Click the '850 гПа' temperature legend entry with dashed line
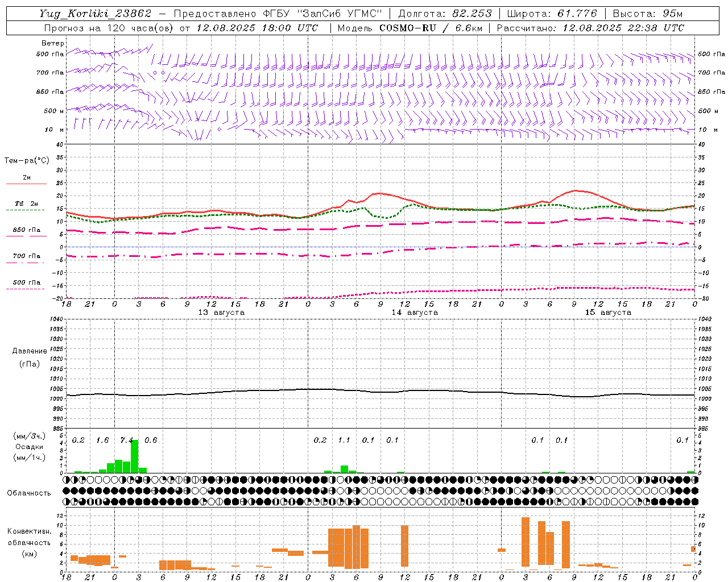Screen dimensions: 728x582 coord(26,230)
